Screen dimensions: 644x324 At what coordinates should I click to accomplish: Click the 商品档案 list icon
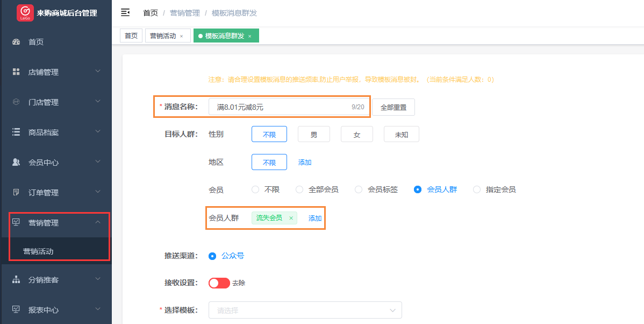[x=16, y=132]
